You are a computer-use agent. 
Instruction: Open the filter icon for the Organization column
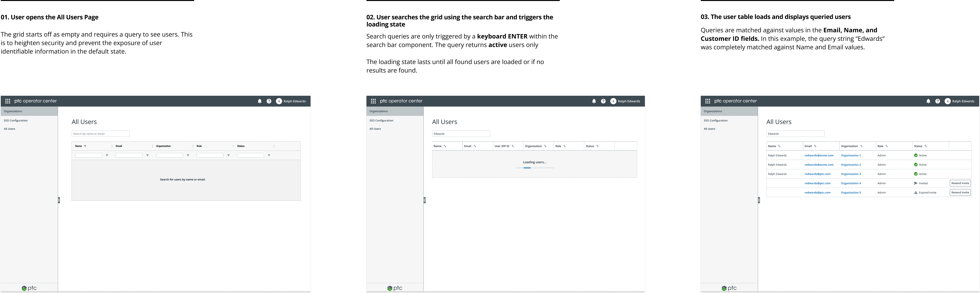coord(188,155)
